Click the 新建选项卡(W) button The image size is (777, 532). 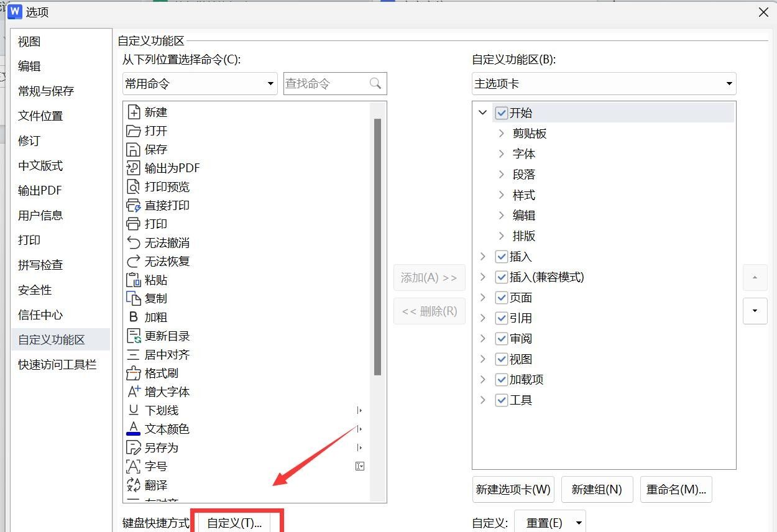513,490
